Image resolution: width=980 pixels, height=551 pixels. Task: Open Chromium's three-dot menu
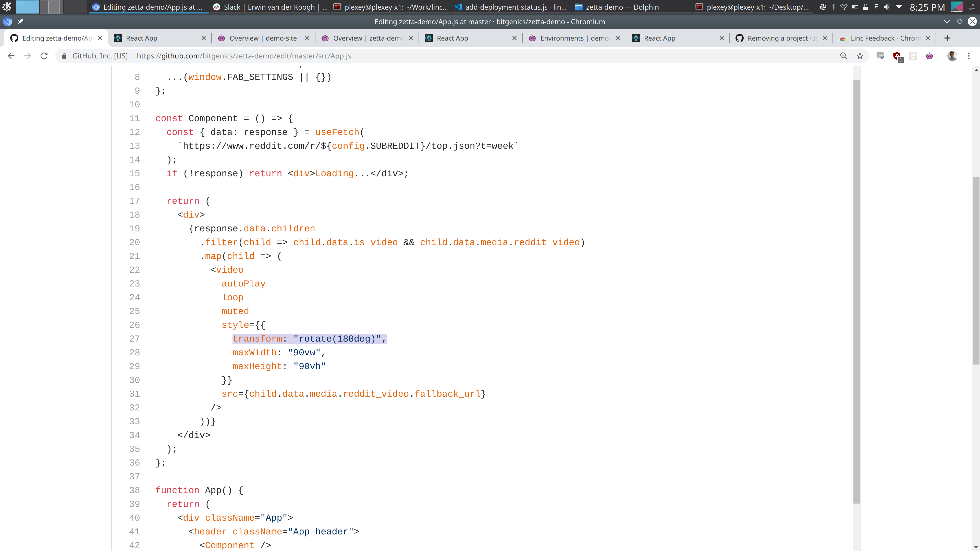(x=969, y=56)
